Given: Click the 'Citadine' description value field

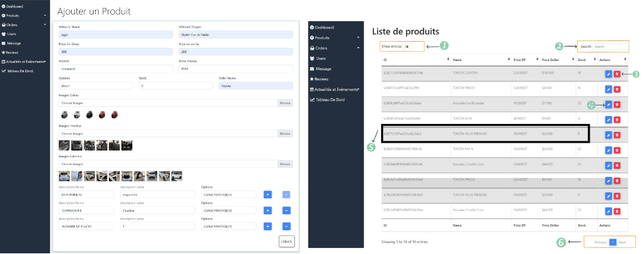Looking at the screenshot, I should [157, 210].
